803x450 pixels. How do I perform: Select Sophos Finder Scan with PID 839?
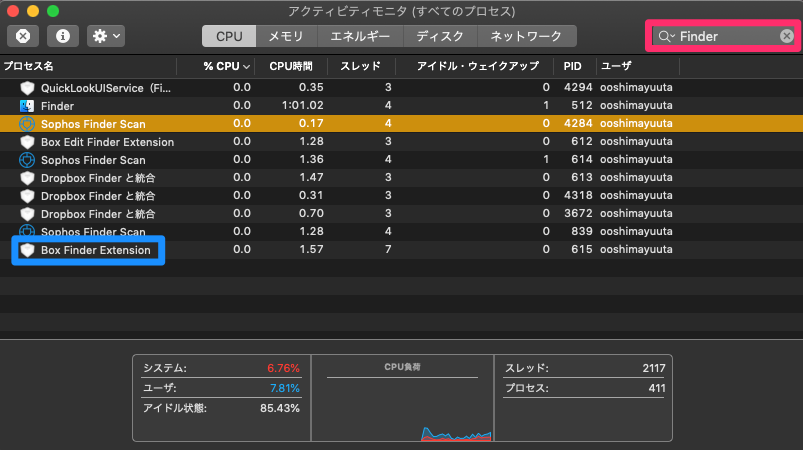[x=402, y=231]
